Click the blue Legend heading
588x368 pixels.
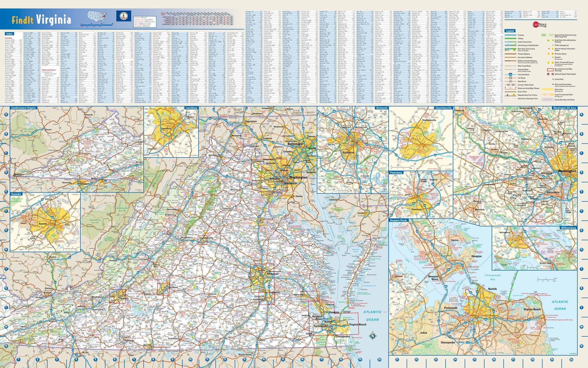coord(510,31)
